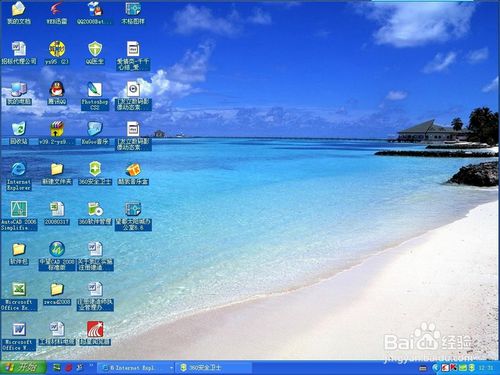Launch Photoshop CS2 from the desktop
The height and width of the screenshot is (375, 500).
95,96
